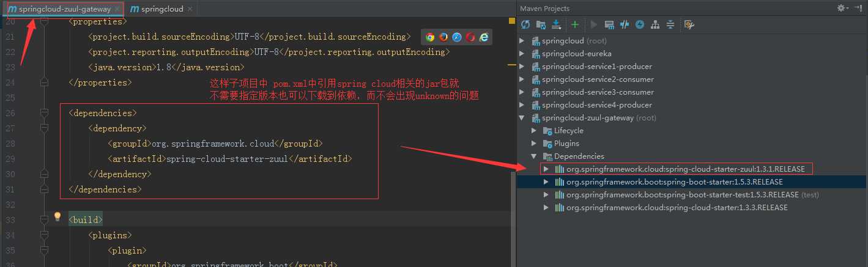The height and width of the screenshot is (267, 868).
Task: Toggle code fold at plugins line 34
Action: pyautogui.click(x=44, y=235)
